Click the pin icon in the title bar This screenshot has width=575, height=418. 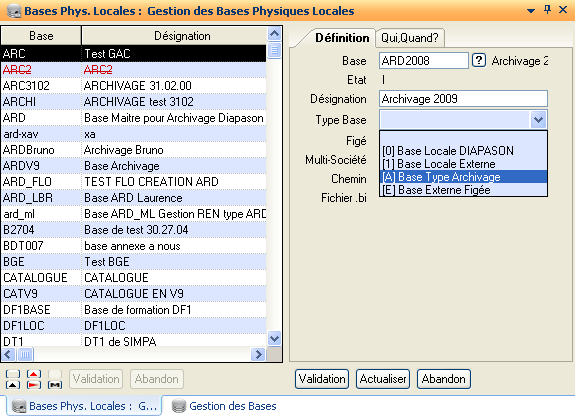tap(547, 10)
